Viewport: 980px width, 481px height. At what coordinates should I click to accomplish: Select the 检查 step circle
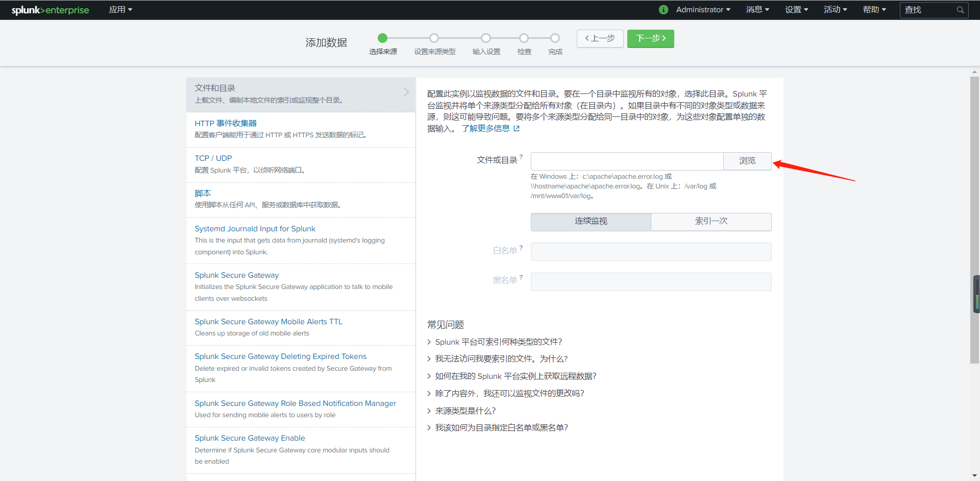tap(524, 38)
